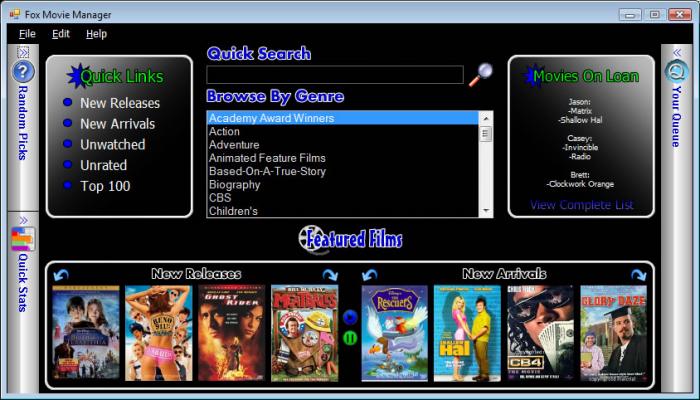
Task: Click -Shallow Hal in Movies On Loan
Action: 580,120
